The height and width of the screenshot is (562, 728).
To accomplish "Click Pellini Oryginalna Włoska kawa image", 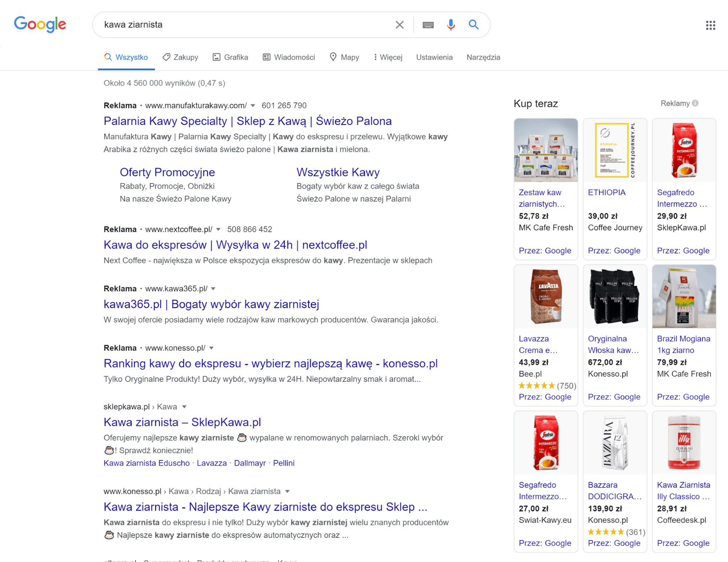I will tap(615, 296).
